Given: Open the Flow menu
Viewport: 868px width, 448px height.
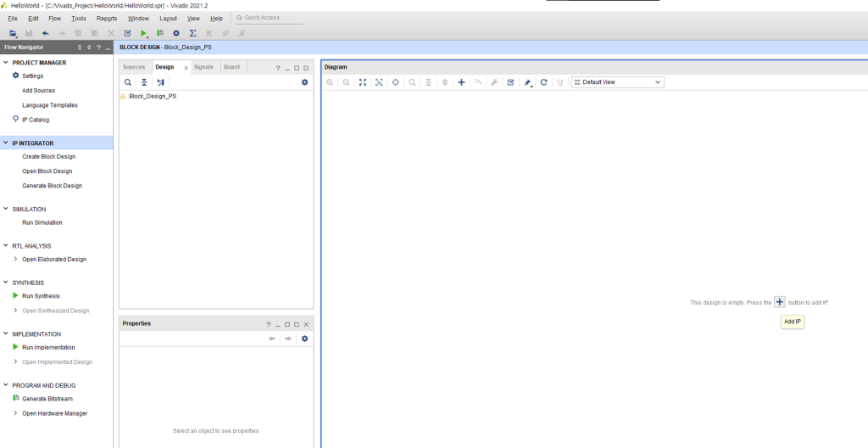Looking at the screenshot, I should [x=54, y=19].
